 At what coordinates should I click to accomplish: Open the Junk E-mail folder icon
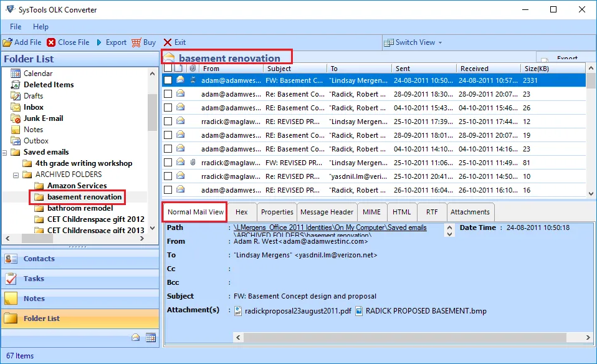(16, 118)
